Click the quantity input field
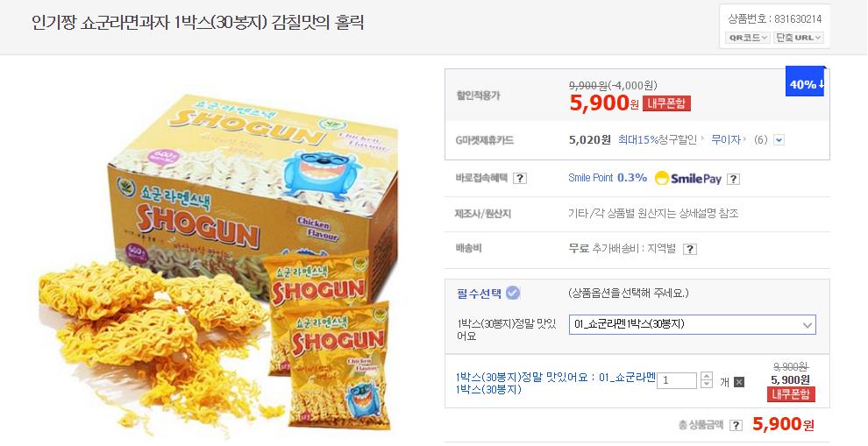 click(x=677, y=380)
